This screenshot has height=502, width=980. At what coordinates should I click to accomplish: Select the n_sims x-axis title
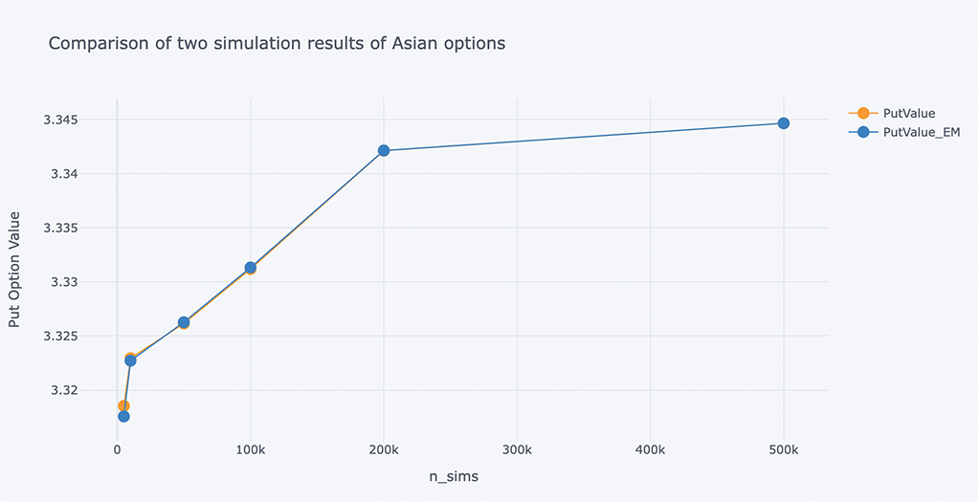pyautogui.click(x=454, y=477)
